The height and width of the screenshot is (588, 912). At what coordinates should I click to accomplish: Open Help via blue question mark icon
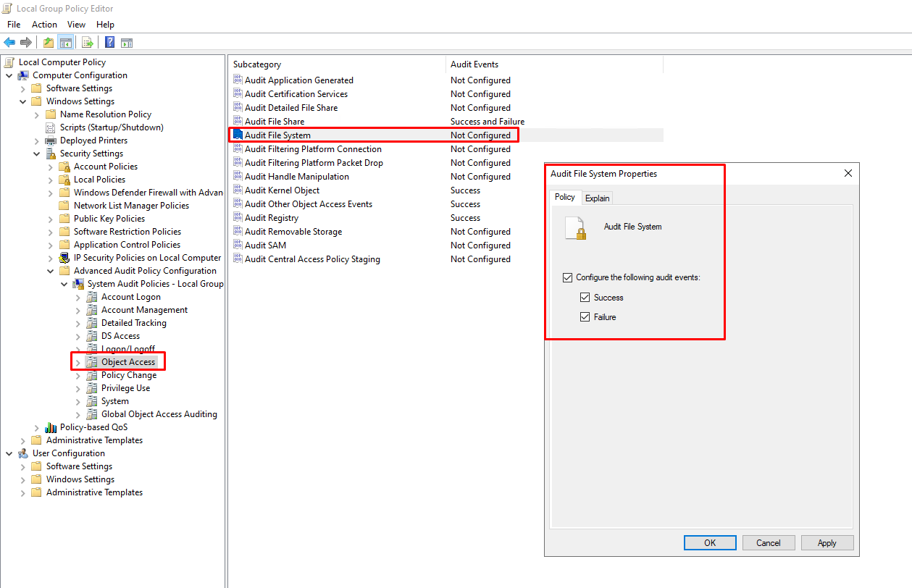109,42
